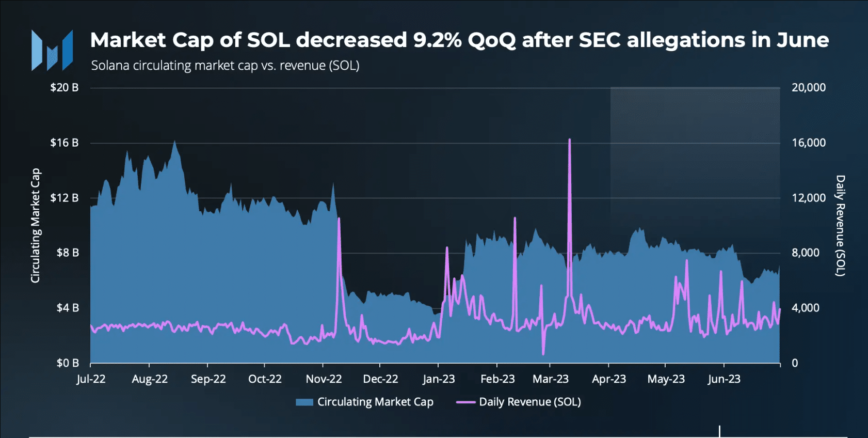Click the Jun-23 x-axis label
This screenshot has height=438, width=868.
tap(724, 379)
